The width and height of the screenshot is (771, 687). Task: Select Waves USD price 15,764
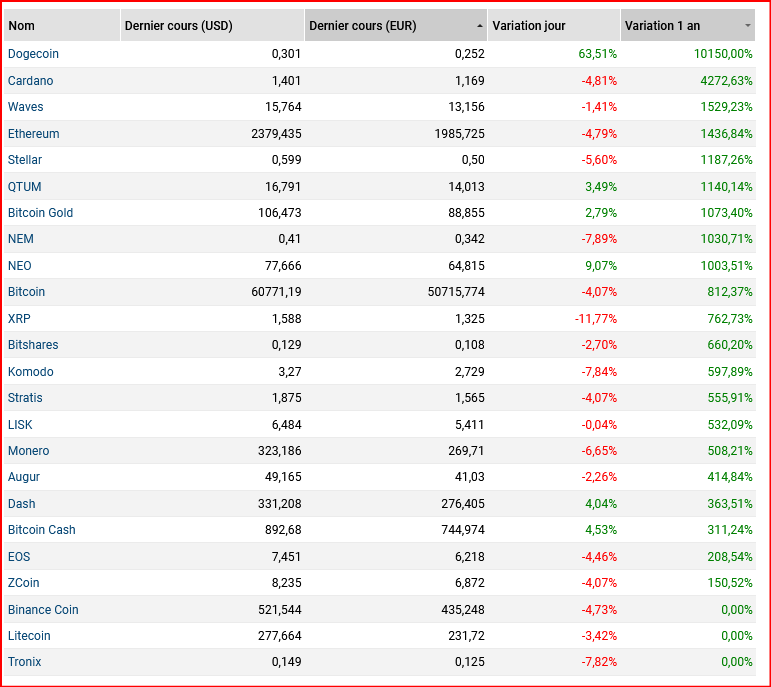click(x=283, y=107)
